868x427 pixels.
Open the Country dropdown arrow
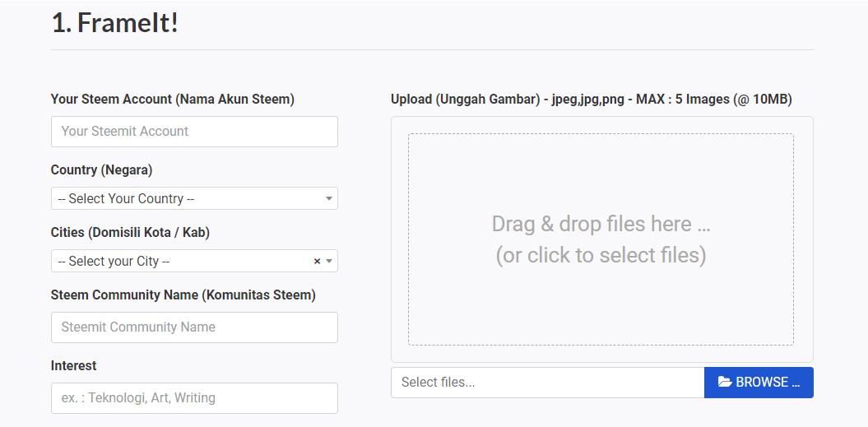point(329,198)
